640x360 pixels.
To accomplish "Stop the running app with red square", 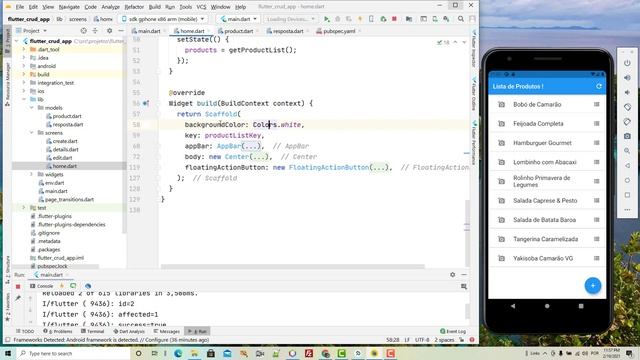I will click(394, 19).
